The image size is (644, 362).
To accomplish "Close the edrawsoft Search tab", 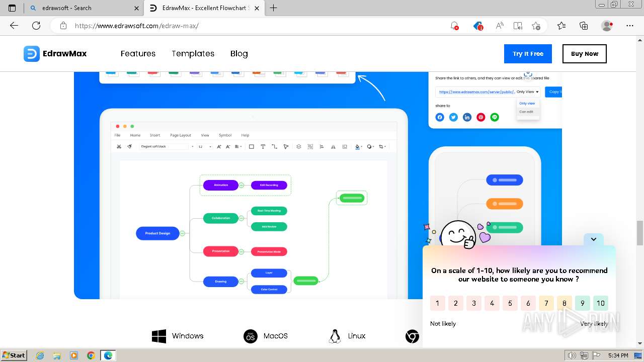I will coord(136,8).
